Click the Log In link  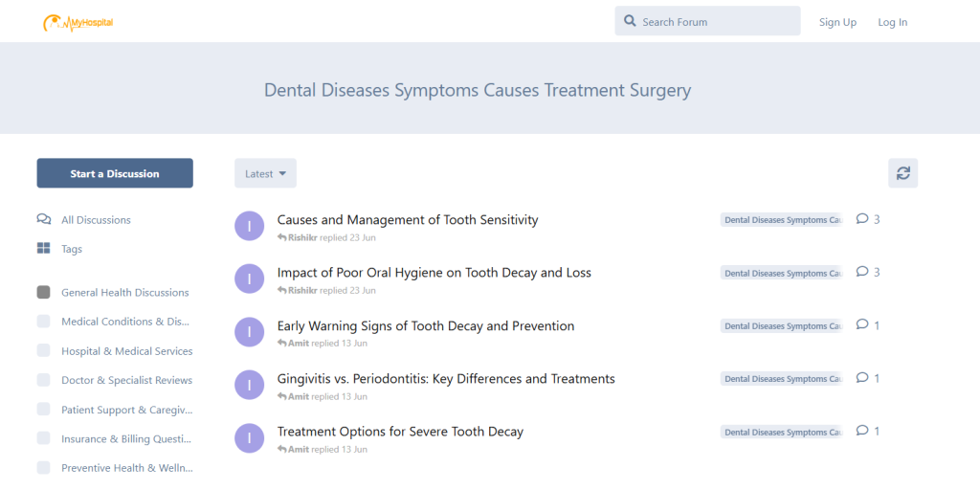click(x=892, y=22)
